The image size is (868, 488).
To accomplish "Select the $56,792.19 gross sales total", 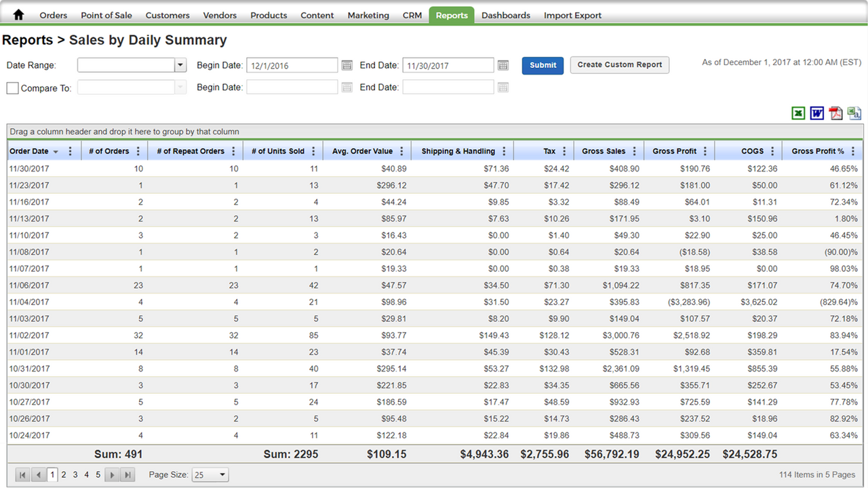I will pyautogui.click(x=612, y=454).
